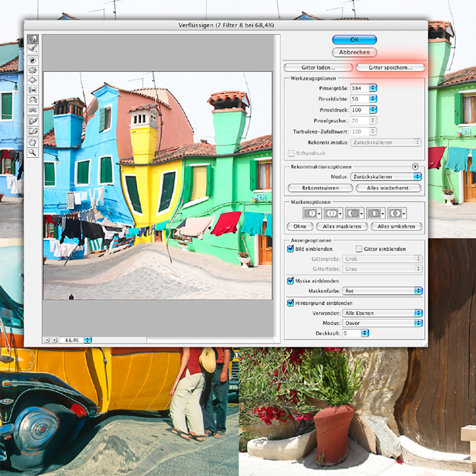Select the Forward Warp tool
The image size is (476, 476).
tap(33, 39)
